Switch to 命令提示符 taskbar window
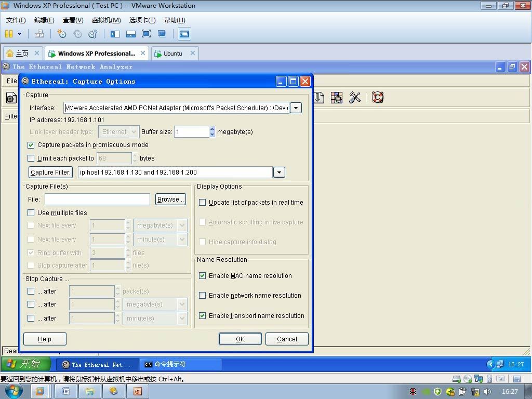This screenshot has height=399, width=532. (181, 364)
